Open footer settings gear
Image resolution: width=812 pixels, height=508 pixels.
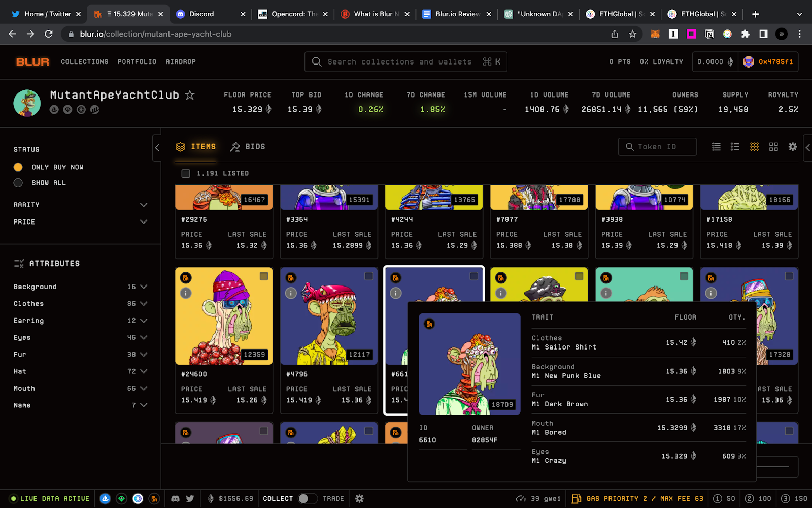[359, 499]
